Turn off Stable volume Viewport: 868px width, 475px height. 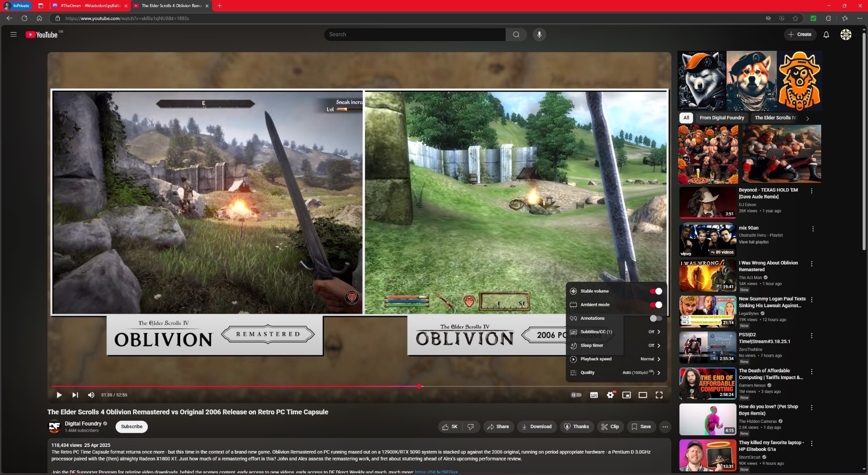coord(656,291)
